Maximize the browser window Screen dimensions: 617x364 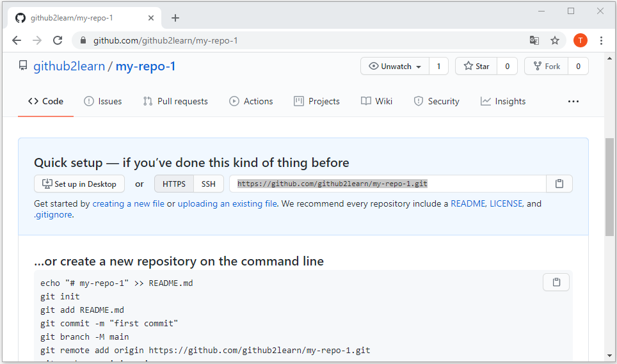pyautogui.click(x=571, y=11)
